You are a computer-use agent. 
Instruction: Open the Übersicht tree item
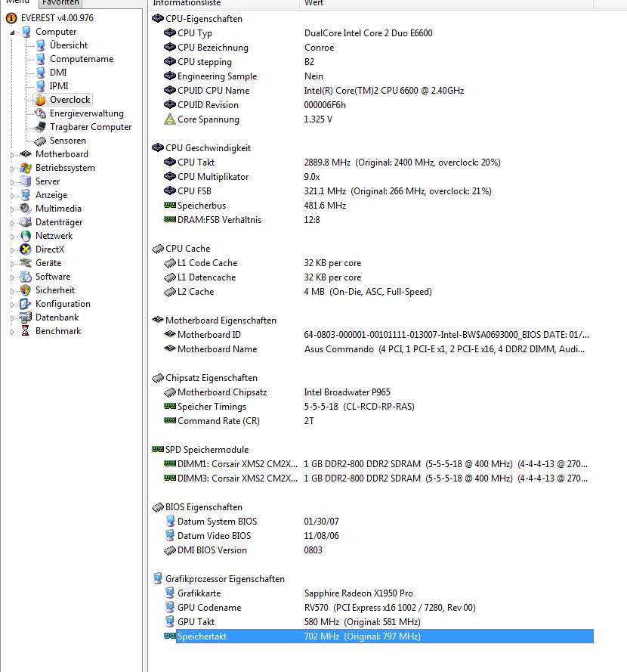[69, 45]
